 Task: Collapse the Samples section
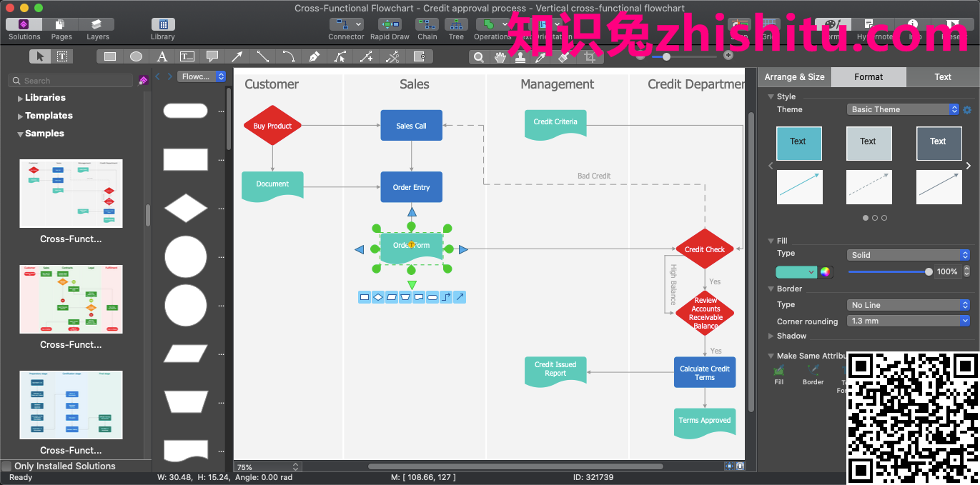(20, 134)
